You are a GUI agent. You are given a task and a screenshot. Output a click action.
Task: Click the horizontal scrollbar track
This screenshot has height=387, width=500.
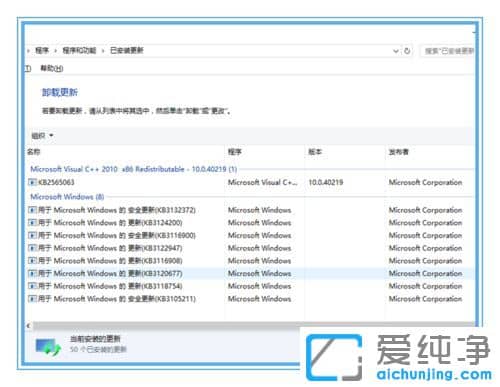253,326
